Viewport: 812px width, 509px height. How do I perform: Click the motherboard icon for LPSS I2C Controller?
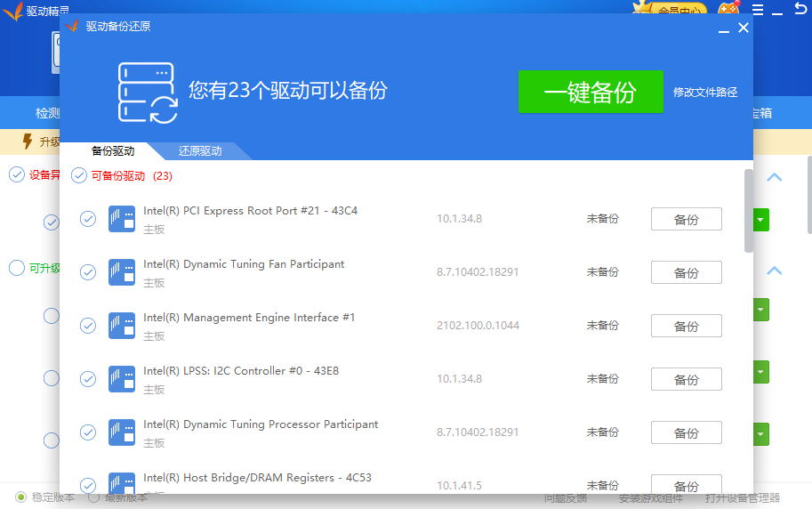pos(122,379)
